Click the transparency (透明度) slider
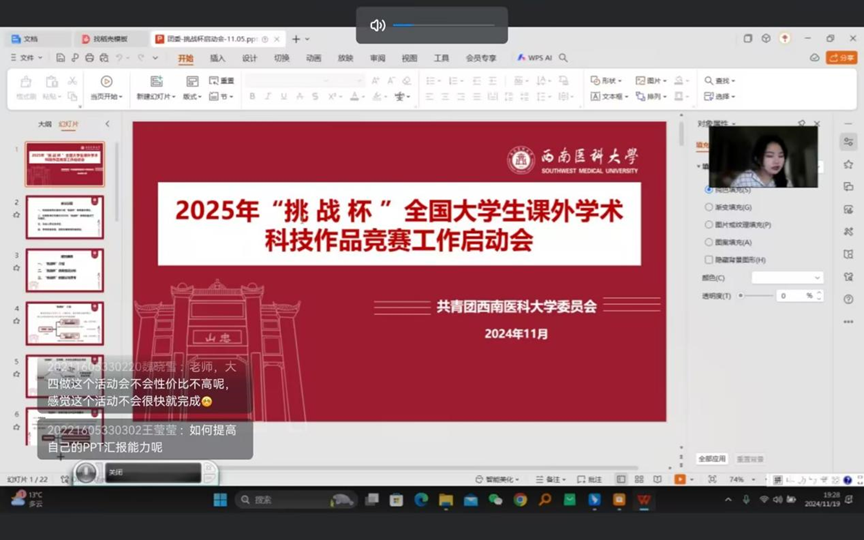The image size is (864, 540). [756, 296]
